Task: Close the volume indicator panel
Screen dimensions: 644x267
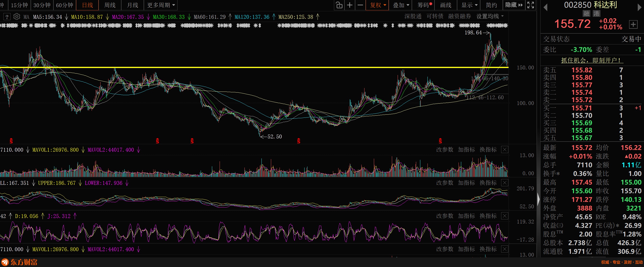Action: (x=504, y=150)
